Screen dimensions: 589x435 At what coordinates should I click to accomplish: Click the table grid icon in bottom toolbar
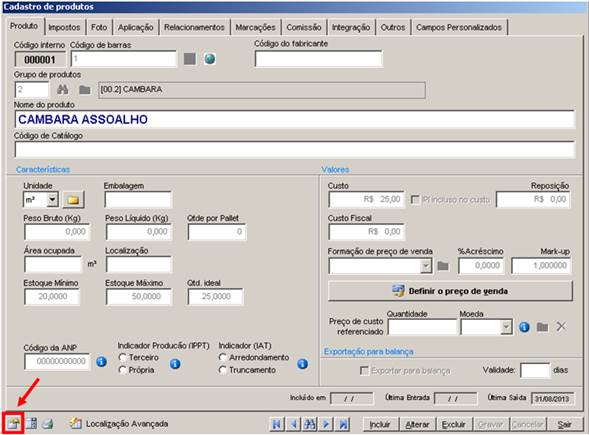pos(31,424)
